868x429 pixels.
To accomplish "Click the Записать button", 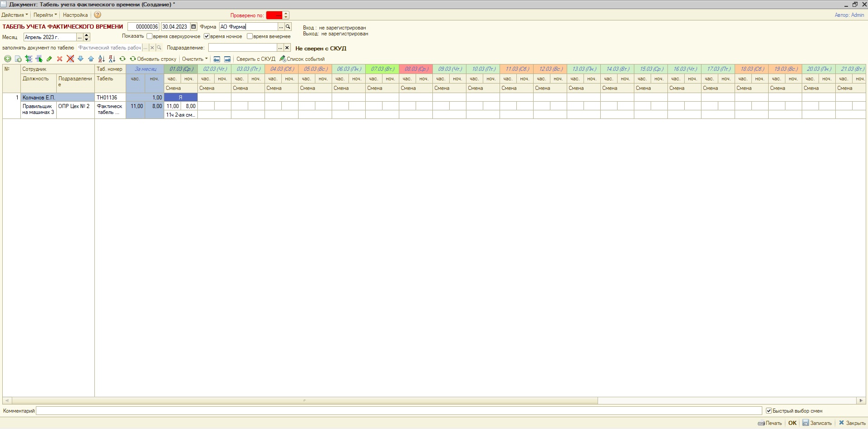I will (x=817, y=423).
